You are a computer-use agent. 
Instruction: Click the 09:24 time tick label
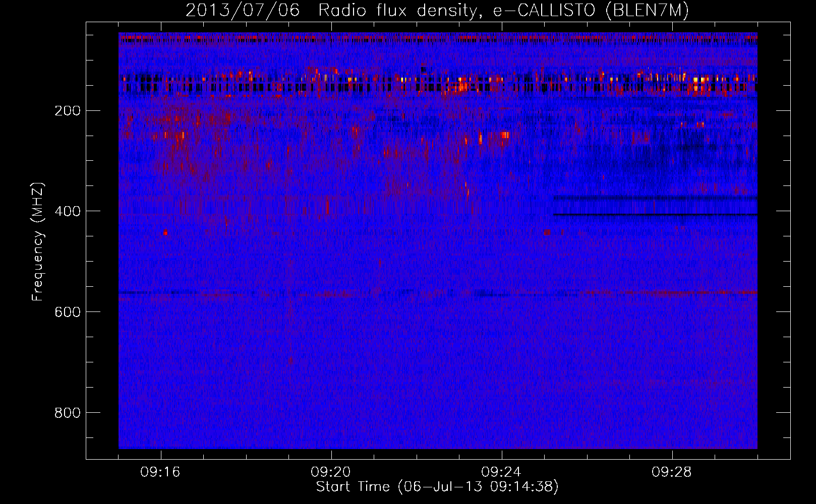point(501,472)
